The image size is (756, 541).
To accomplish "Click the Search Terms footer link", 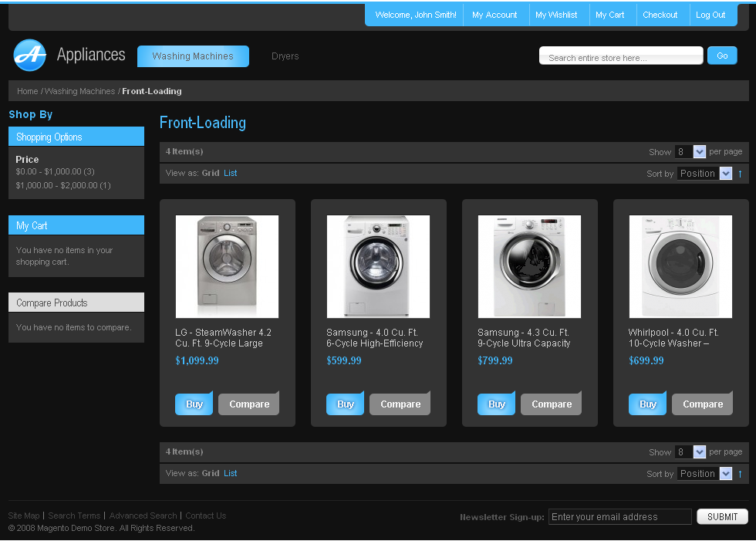I will 74,516.
